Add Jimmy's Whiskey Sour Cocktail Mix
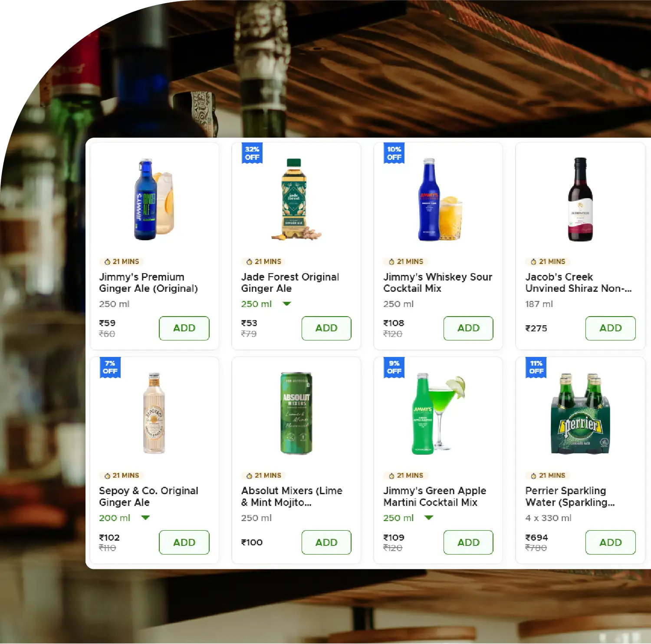The height and width of the screenshot is (644, 651). click(468, 328)
